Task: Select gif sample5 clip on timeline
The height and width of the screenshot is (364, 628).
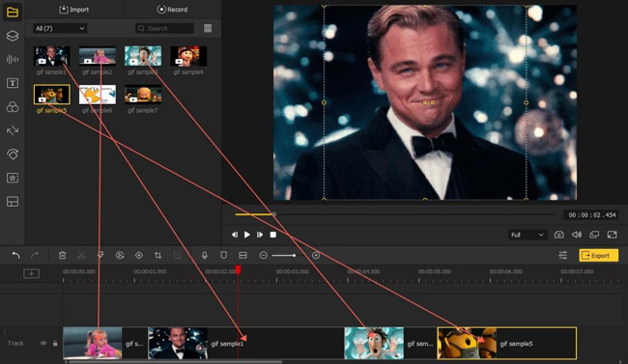Action: pyautogui.click(x=507, y=343)
